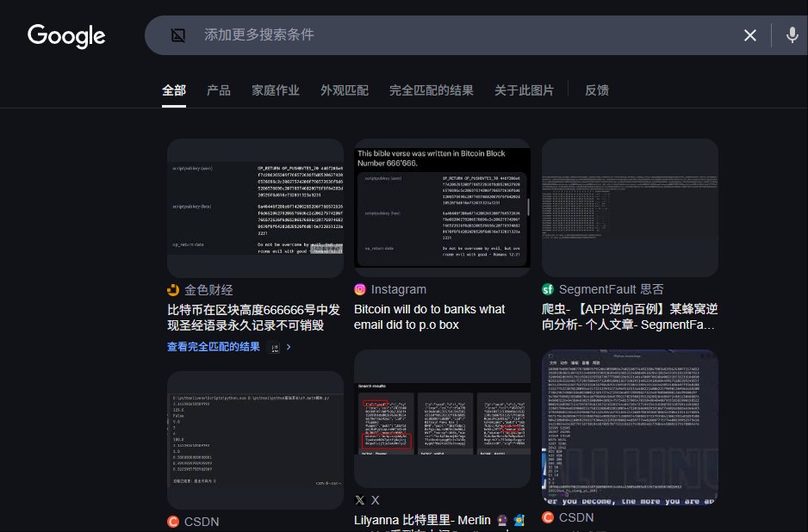Image resolution: width=808 pixels, height=532 pixels.
Task: Click the small image icon beside 查看完全匹配的结果
Action: point(274,348)
